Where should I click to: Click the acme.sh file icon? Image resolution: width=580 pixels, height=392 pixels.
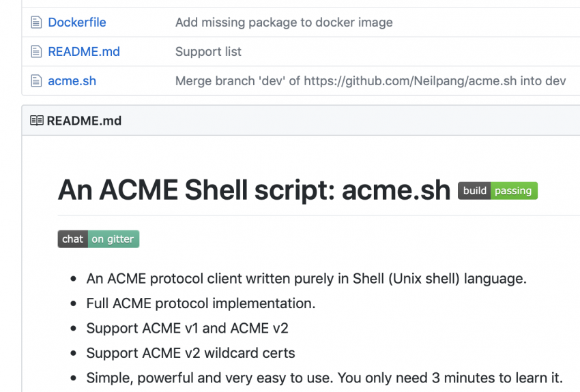coord(36,81)
